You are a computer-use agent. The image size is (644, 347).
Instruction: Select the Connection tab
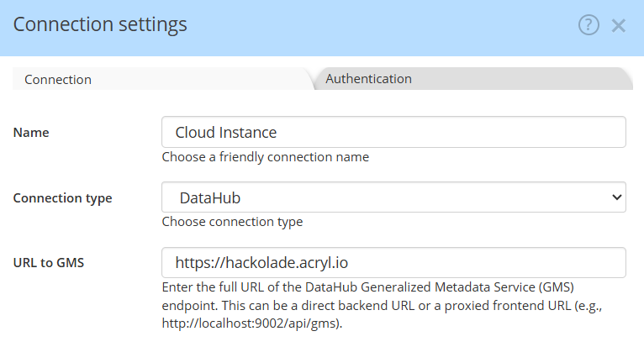point(58,80)
